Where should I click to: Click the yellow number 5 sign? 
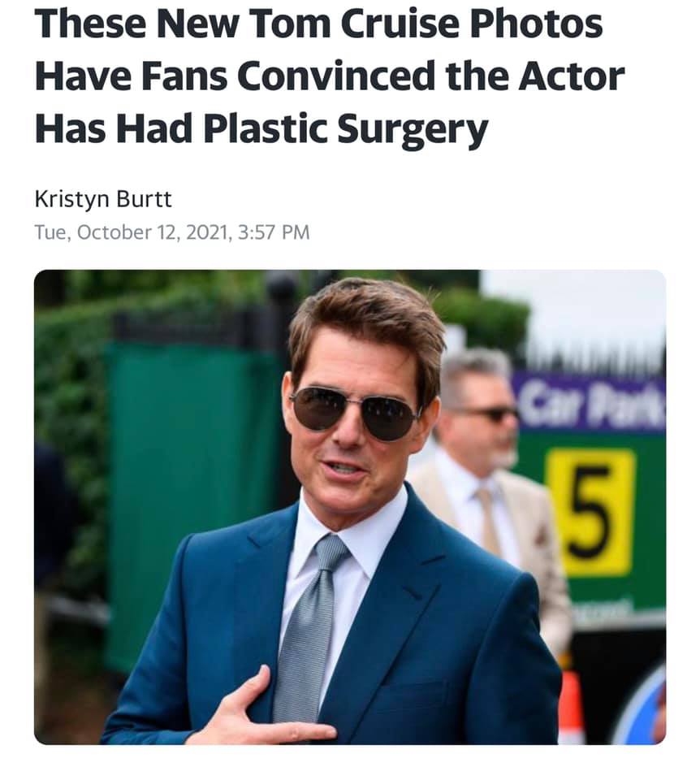click(x=590, y=511)
